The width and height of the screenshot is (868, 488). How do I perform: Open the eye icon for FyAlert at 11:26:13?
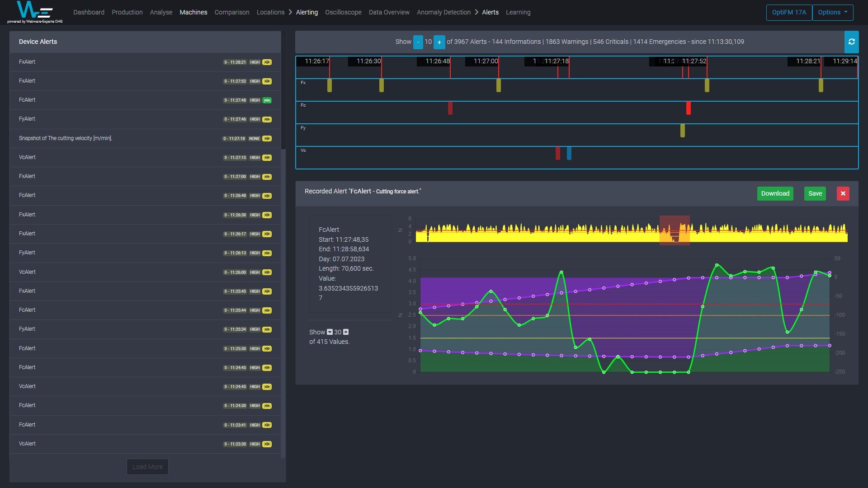click(267, 253)
